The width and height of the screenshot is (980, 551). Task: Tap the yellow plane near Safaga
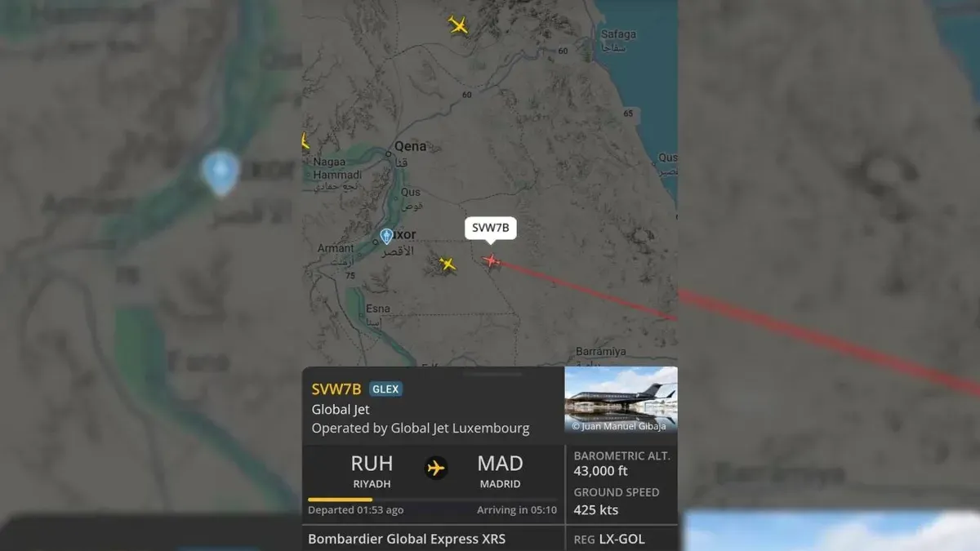point(458,25)
